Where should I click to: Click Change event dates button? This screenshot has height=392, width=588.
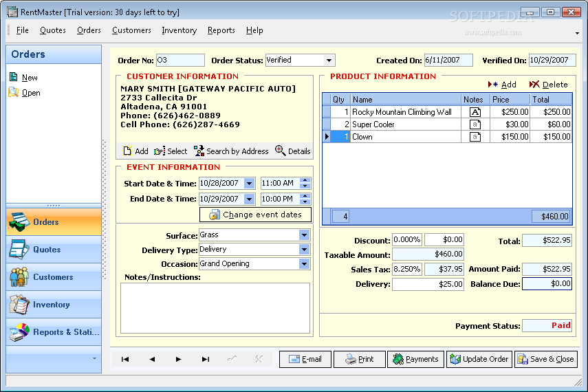click(x=255, y=215)
